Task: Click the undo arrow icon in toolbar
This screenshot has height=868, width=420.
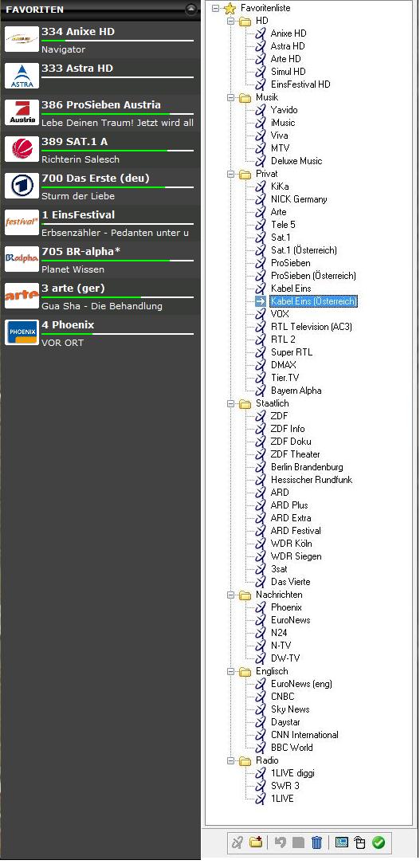Action: (281, 842)
